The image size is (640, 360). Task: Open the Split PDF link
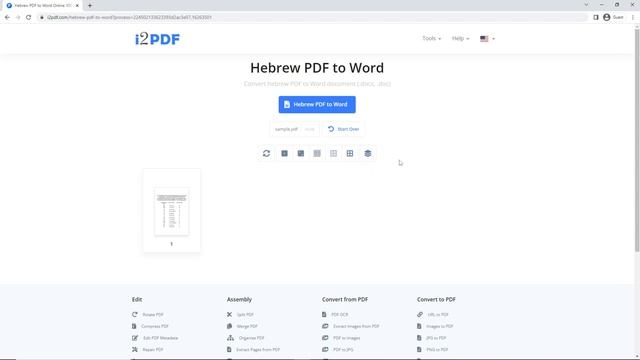pyautogui.click(x=245, y=315)
